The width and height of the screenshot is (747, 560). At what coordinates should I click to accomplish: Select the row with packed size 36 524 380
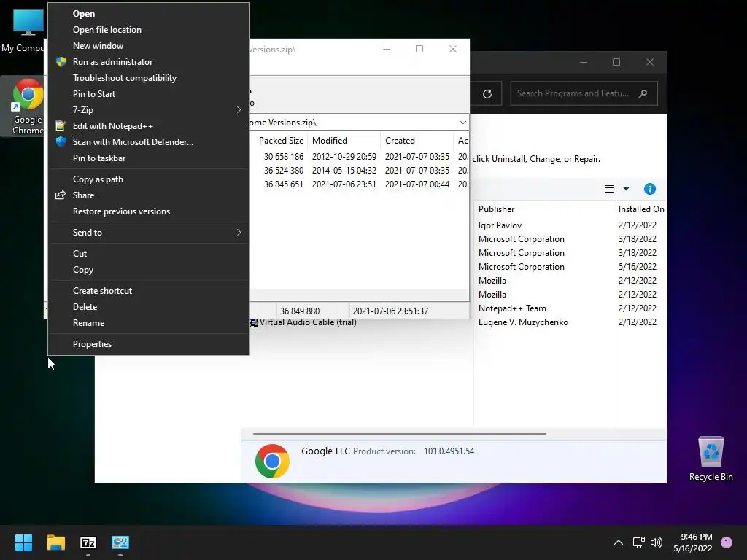[x=360, y=170]
